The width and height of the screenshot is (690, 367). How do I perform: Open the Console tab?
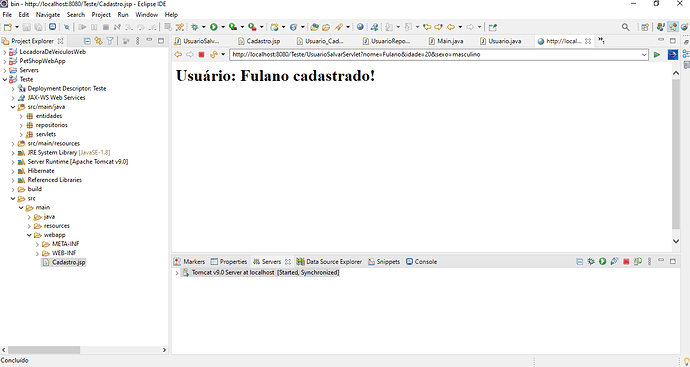click(422, 261)
